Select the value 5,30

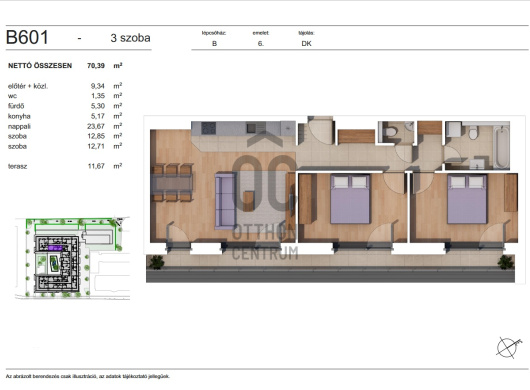click(98, 106)
